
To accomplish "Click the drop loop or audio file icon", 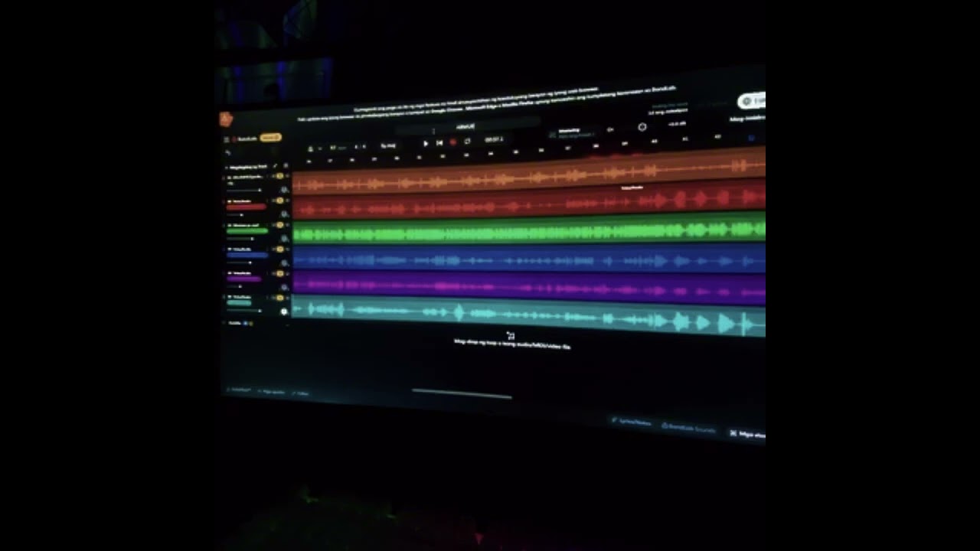I will tap(511, 335).
